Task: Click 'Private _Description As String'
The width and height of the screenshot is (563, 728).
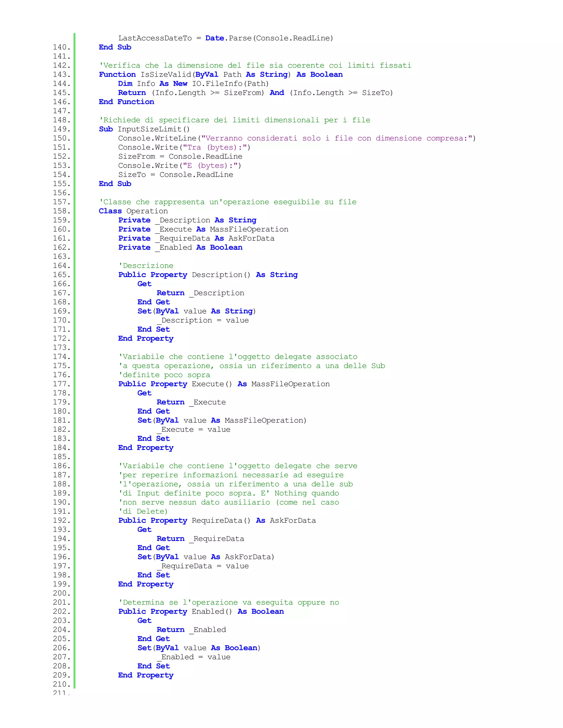Action: coord(187,220)
